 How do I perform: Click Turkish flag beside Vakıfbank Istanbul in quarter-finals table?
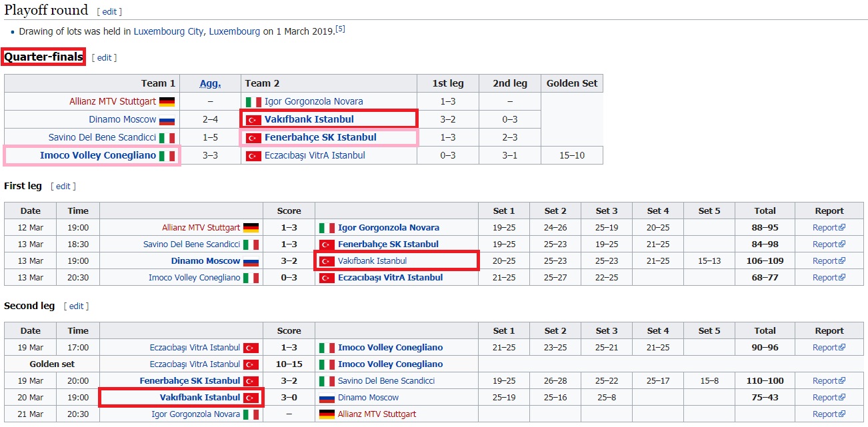coord(253,120)
